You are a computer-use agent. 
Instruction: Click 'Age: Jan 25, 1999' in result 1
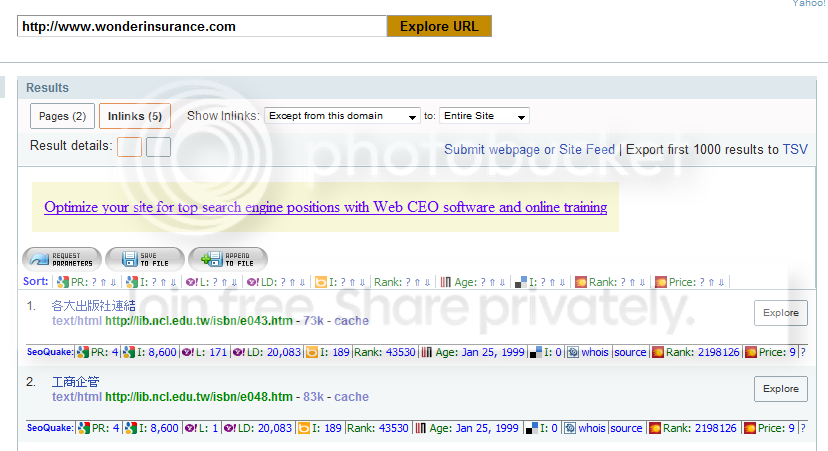tap(480, 352)
